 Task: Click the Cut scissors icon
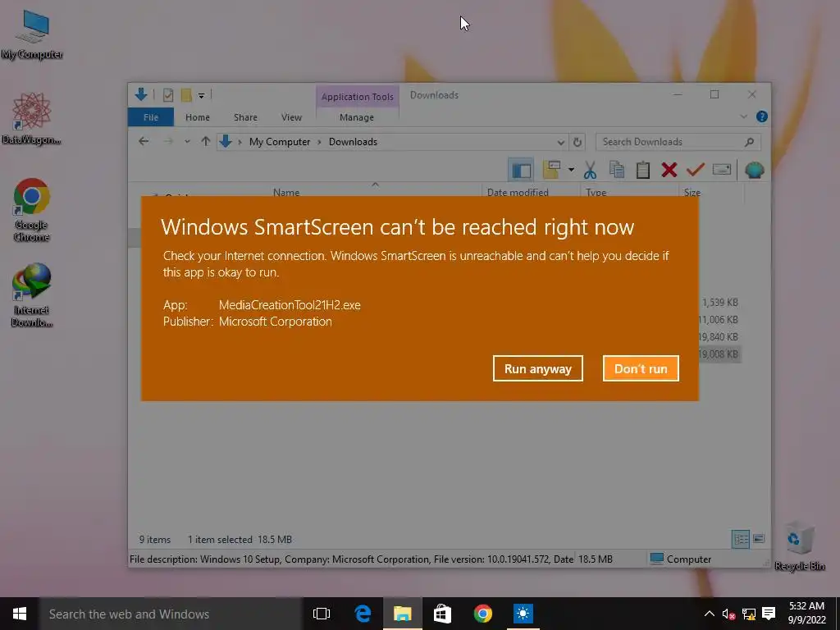tap(590, 171)
